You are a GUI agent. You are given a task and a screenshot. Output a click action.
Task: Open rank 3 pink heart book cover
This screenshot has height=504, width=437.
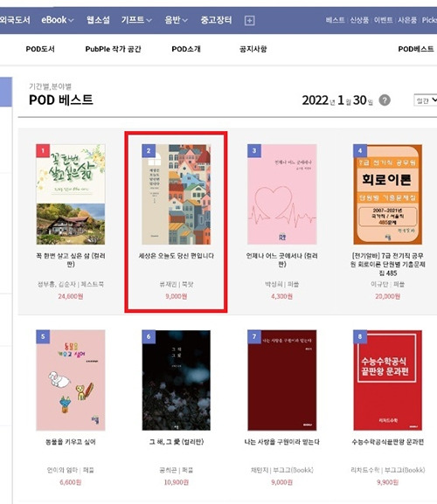[282, 195]
